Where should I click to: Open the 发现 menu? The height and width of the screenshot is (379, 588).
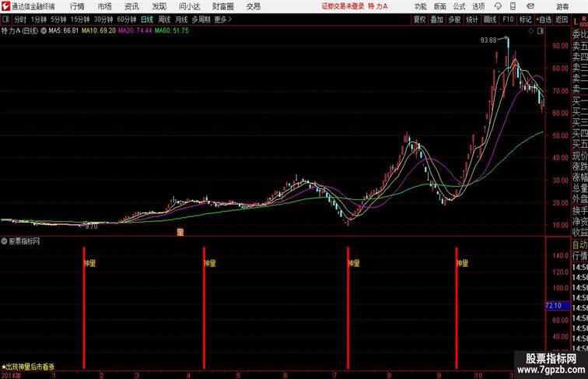tap(159, 6)
